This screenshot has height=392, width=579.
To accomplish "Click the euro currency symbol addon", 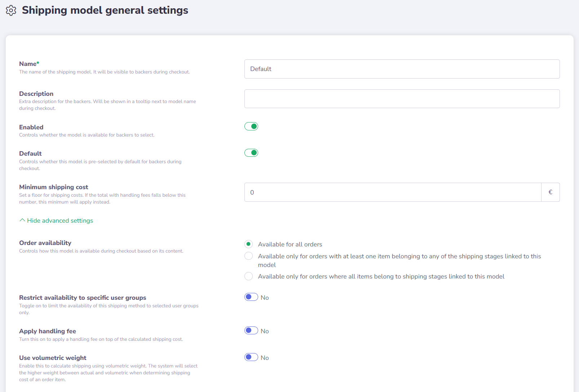I will click(550, 192).
